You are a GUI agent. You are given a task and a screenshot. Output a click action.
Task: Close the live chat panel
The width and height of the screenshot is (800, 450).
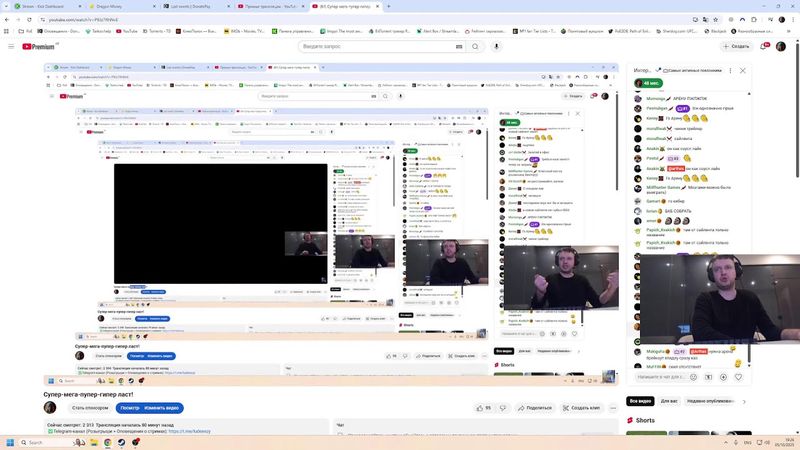click(743, 71)
